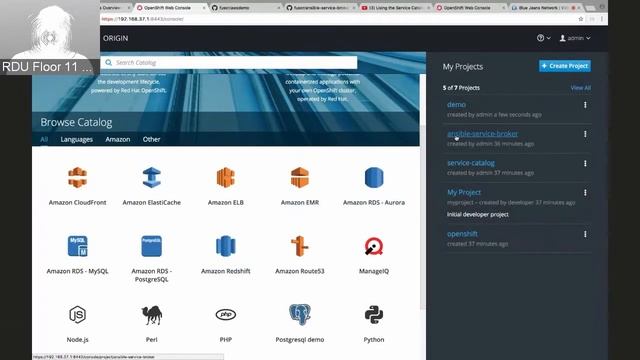Image resolution: width=640 pixels, height=360 pixels.
Task: Select the Amazon Redshift icon
Action: (226, 246)
